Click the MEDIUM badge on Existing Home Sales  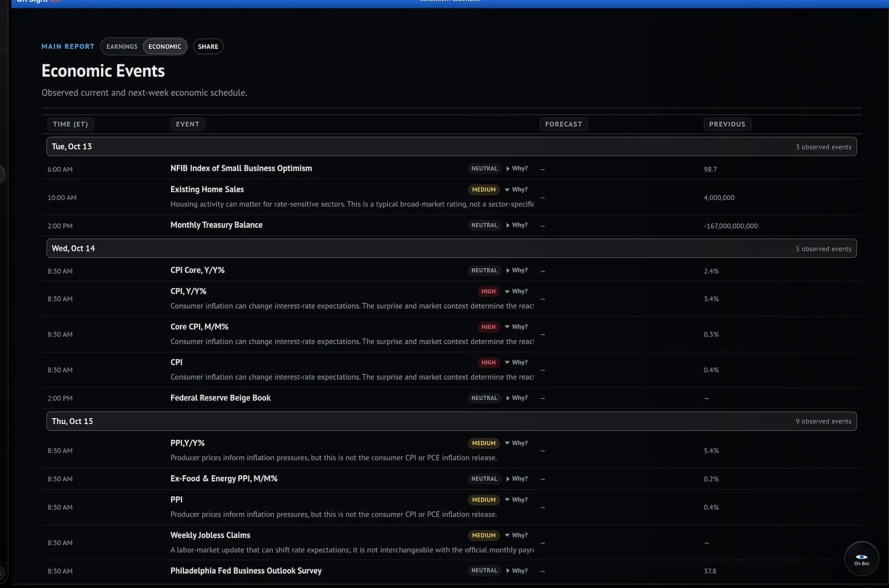[484, 190]
